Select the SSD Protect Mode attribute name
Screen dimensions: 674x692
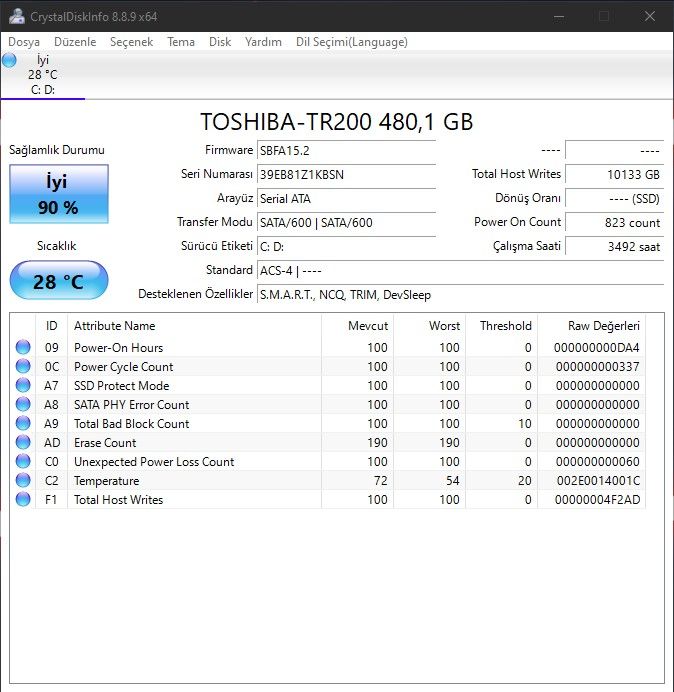click(x=121, y=386)
